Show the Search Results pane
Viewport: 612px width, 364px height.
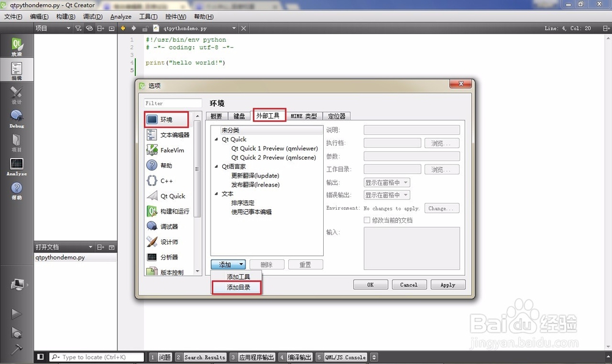(200, 357)
